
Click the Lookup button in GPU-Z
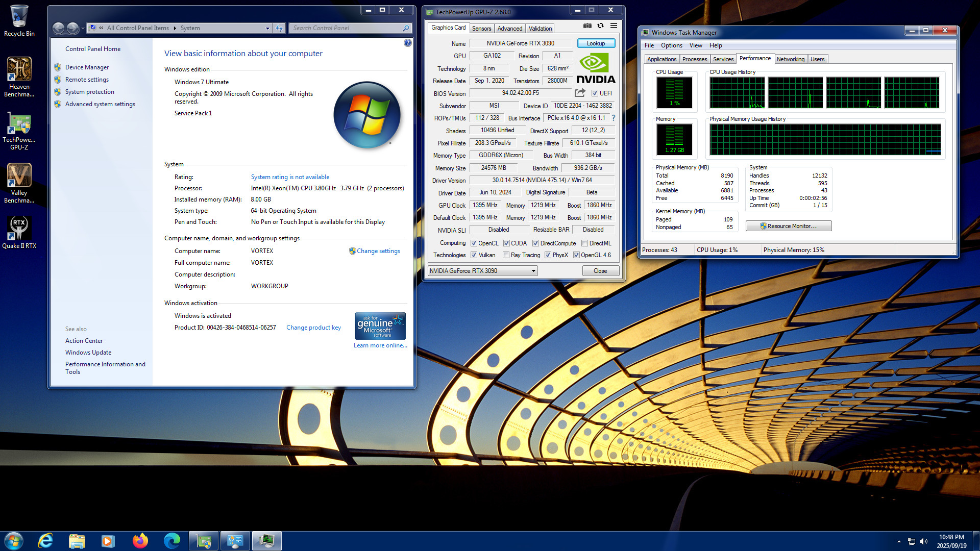[x=596, y=43]
